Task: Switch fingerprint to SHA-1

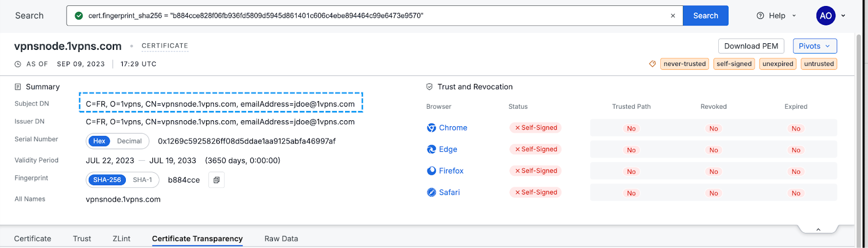Action: pos(143,180)
